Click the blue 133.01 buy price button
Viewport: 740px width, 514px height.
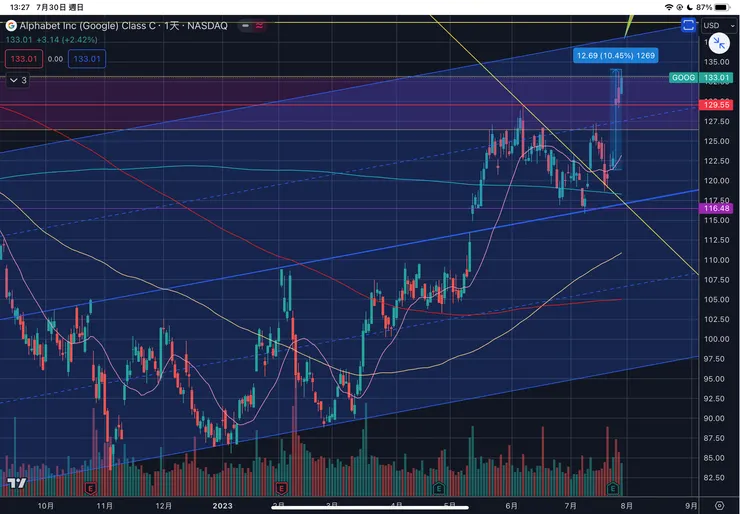click(87, 59)
